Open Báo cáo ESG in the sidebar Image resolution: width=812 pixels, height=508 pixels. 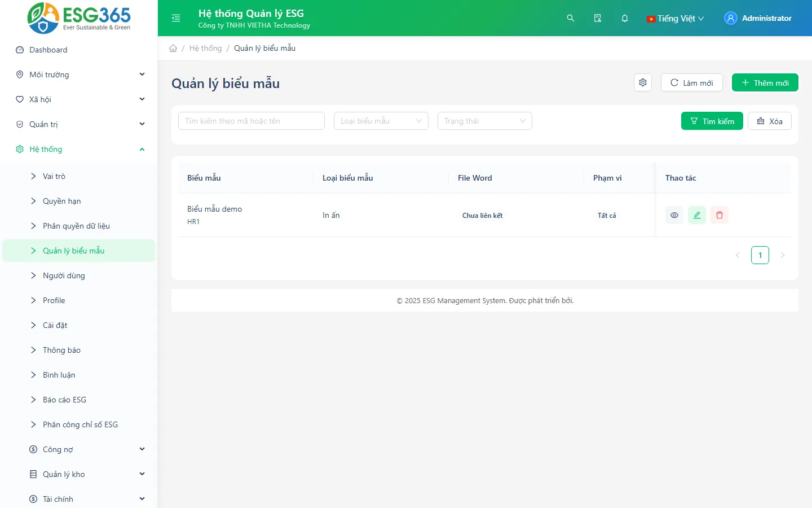(79, 400)
